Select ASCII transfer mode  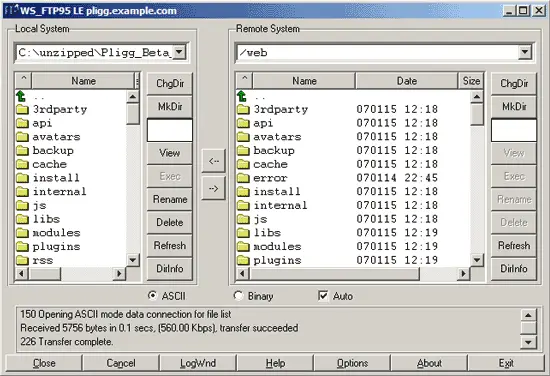point(153,296)
